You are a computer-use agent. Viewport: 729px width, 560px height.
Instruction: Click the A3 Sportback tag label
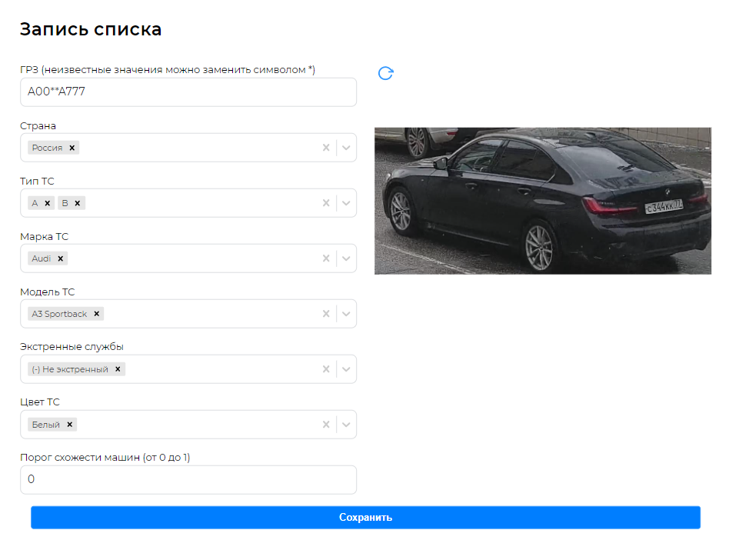coord(59,314)
